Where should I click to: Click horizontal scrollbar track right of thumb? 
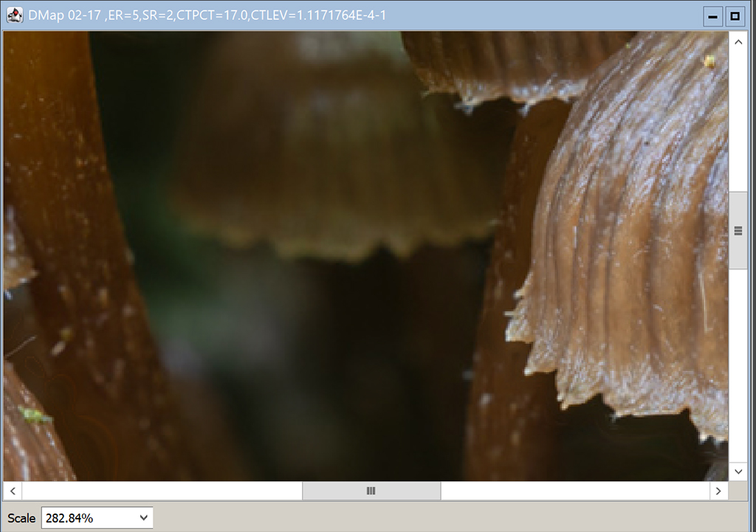(576, 491)
